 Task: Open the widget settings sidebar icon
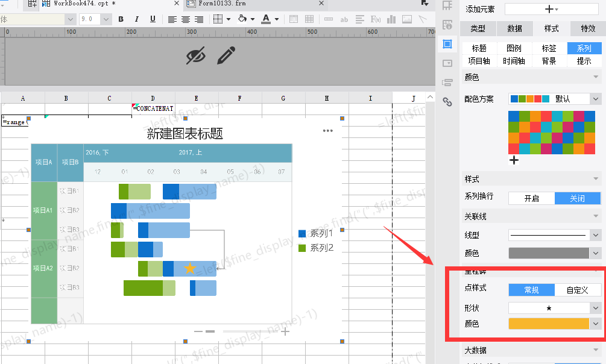click(x=447, y=63)
